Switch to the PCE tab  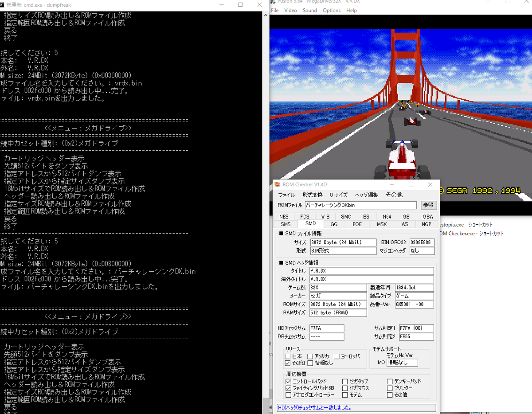point(357,224)
